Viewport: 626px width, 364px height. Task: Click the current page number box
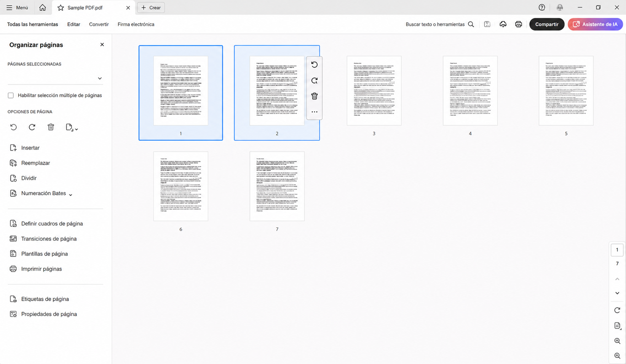[x=617, y=250]
